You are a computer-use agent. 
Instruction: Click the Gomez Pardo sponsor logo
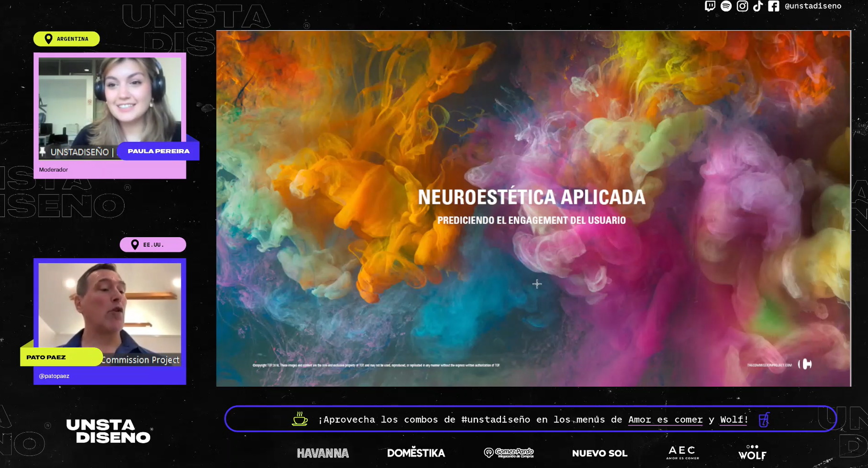509,453
